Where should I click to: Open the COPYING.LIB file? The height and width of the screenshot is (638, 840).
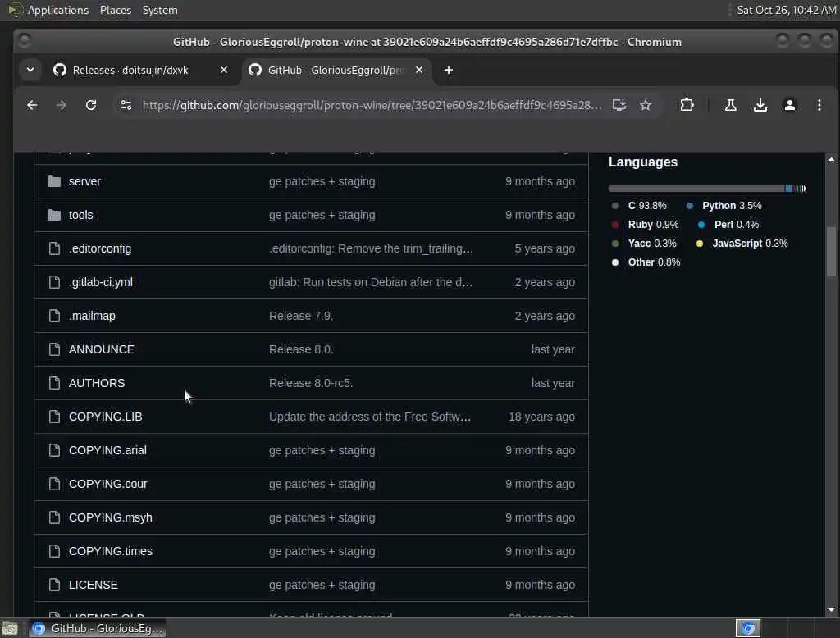point(106,417)
